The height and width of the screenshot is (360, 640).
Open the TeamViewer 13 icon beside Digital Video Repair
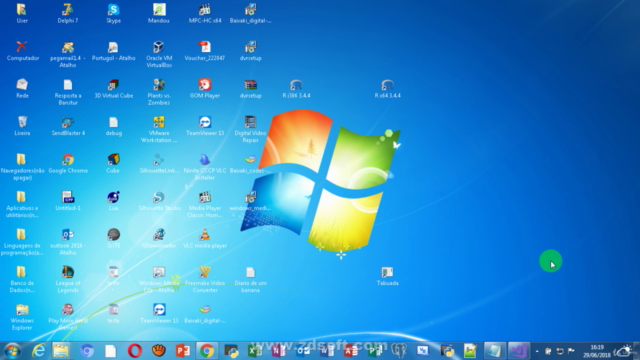pyautogui.click(x=205, y=126)
